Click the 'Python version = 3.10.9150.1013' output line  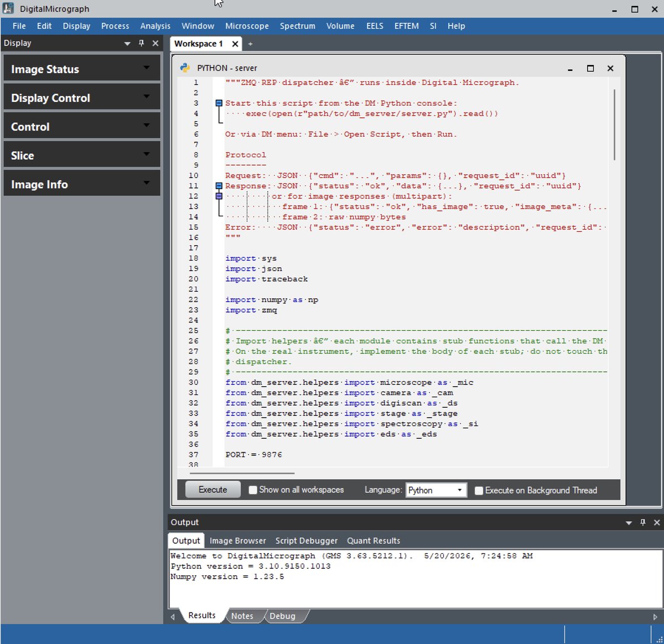[251, 566]
